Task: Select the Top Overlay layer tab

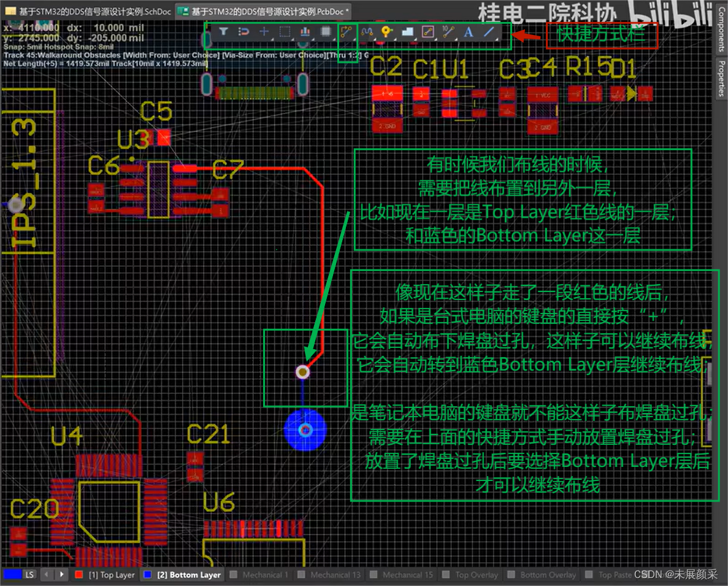Action: point(470,575)
